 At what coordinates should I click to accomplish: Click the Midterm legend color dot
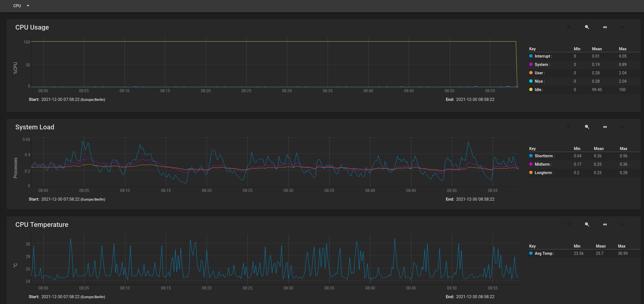pos(531,164)
